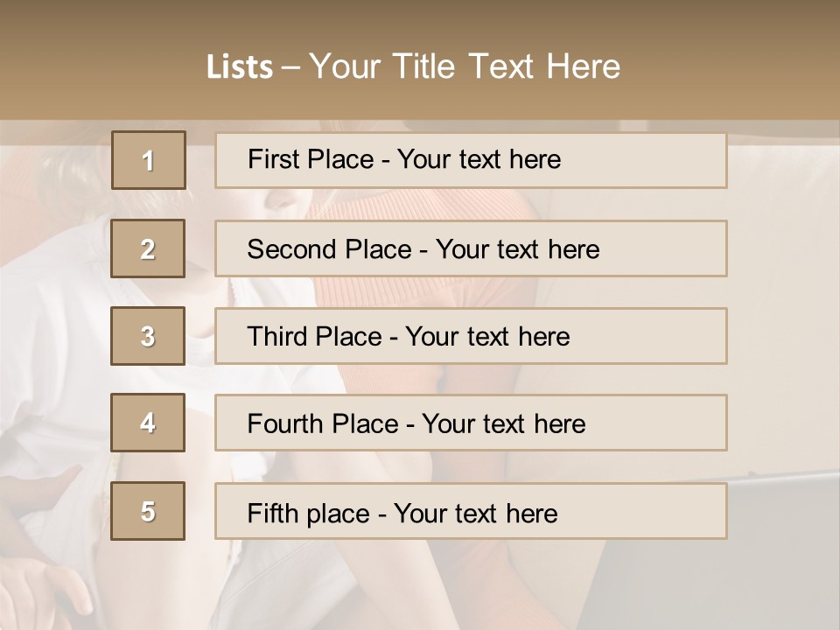This screenshot has width=840, height=630.
Task: Click the bold word 'Lists' in title
Action: [x=240, y=67]
